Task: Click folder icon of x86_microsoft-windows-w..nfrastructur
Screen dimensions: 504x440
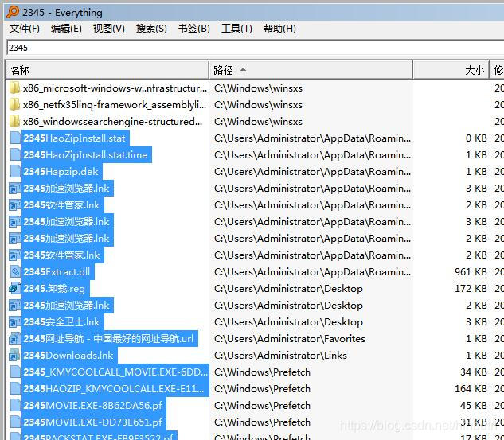Action: point(14,88)
